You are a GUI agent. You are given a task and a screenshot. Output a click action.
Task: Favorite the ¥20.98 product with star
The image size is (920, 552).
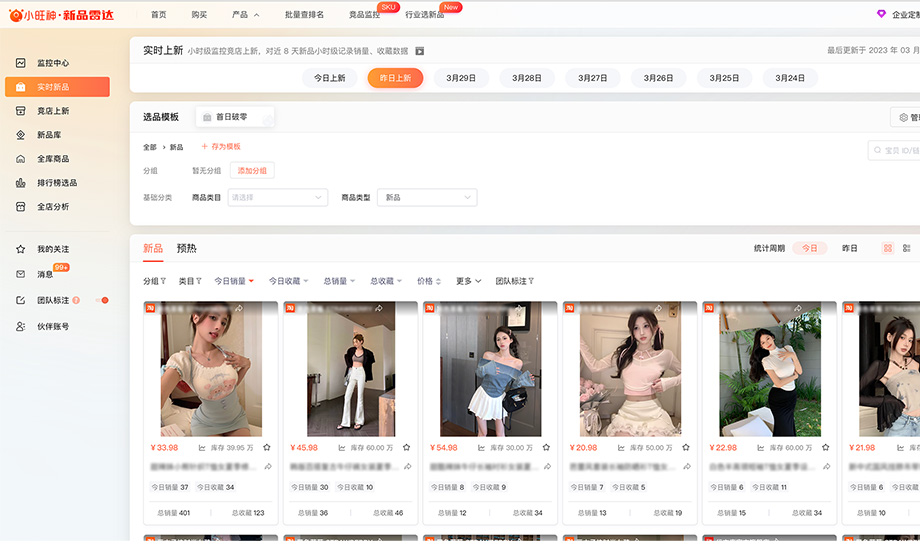pos(686,448)
